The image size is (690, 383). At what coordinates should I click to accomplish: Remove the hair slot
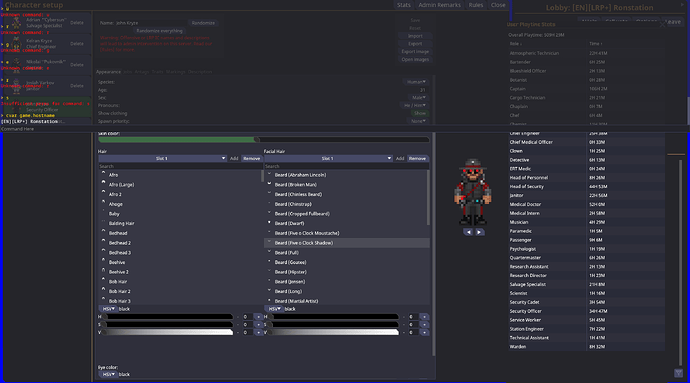click(251, 158)
